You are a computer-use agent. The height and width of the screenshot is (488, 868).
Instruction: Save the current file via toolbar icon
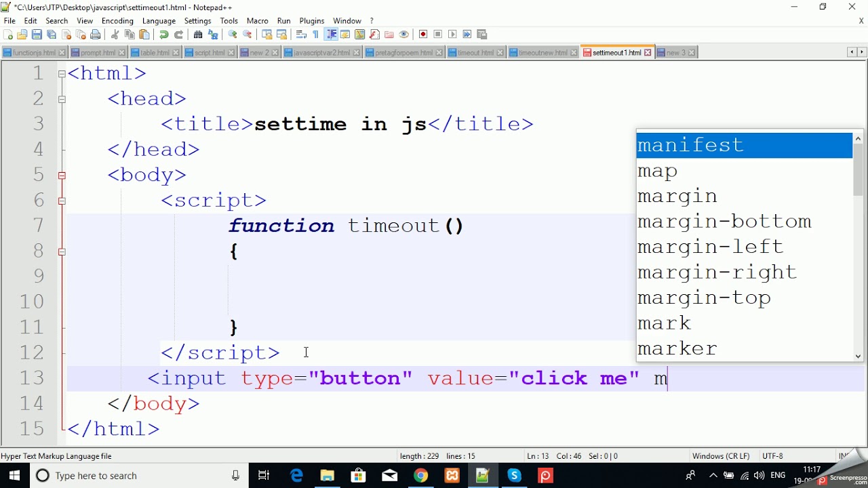tap(37, 35)
